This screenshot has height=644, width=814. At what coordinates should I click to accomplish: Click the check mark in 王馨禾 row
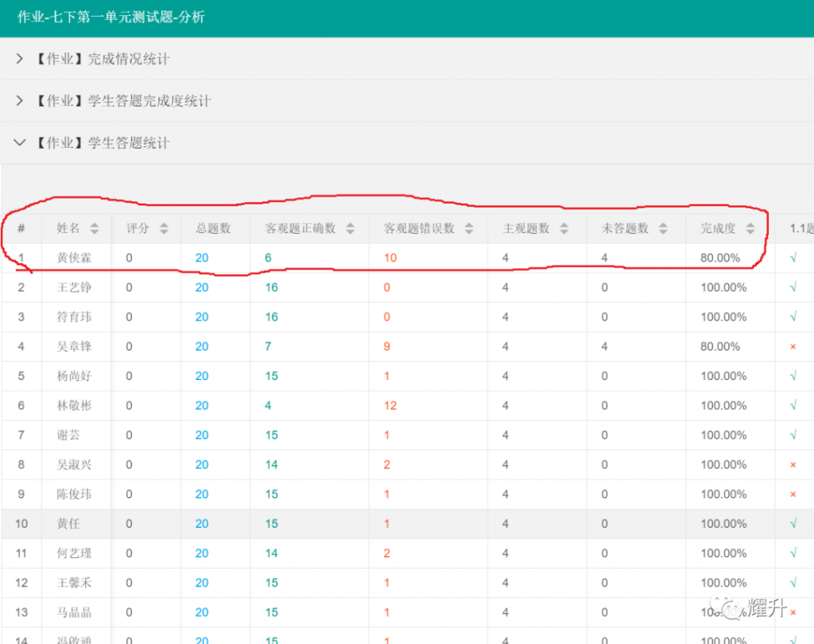(793, 584)
